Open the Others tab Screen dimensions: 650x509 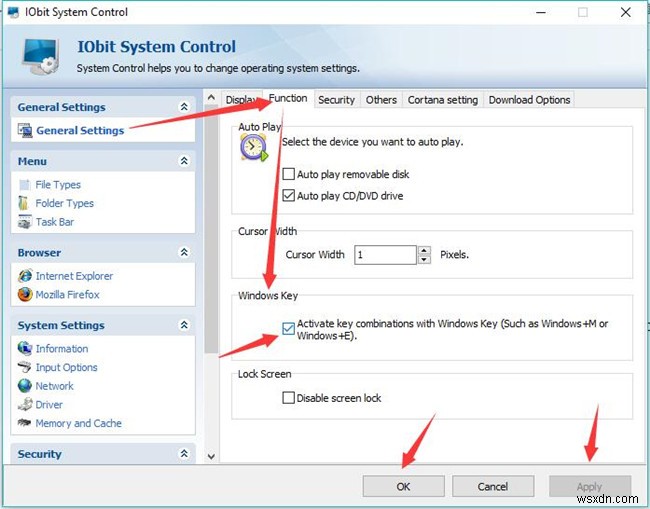click(x=381, y=100)
